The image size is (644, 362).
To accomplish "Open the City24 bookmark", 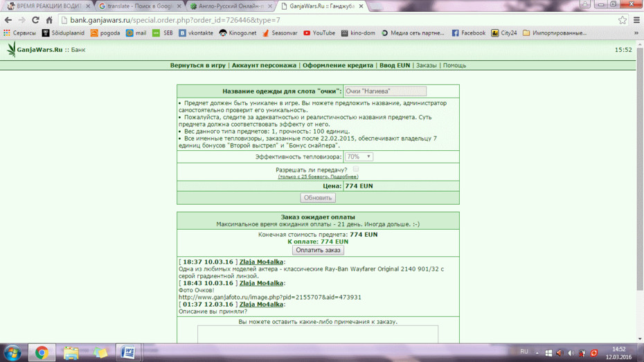I will coord(504,33).
